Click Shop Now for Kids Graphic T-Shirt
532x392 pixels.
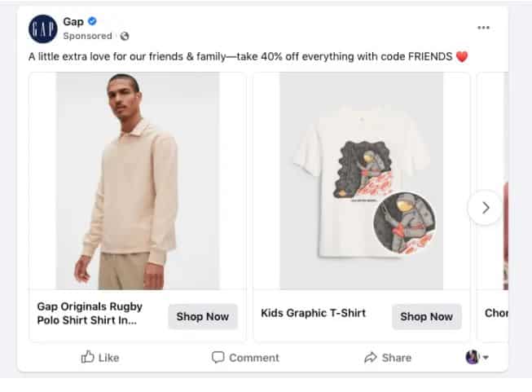(x=426, y=316)
